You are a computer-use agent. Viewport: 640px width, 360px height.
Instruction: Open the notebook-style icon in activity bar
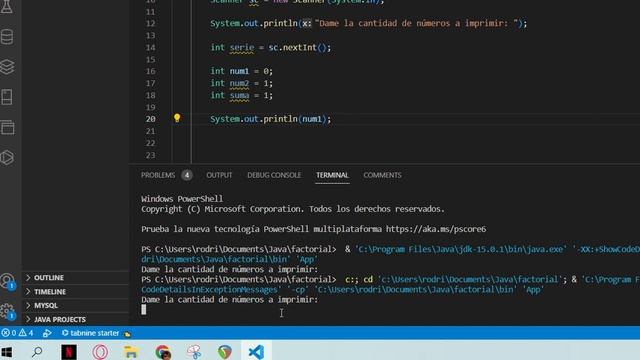pyautogui.click(x=7, y=97)
